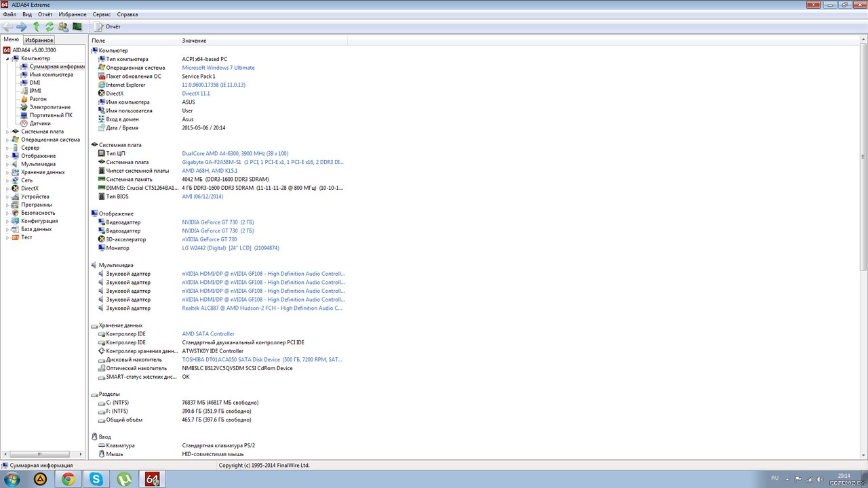
Task: Select Имя компьютера in the sidebar tree
Action: 52,75
